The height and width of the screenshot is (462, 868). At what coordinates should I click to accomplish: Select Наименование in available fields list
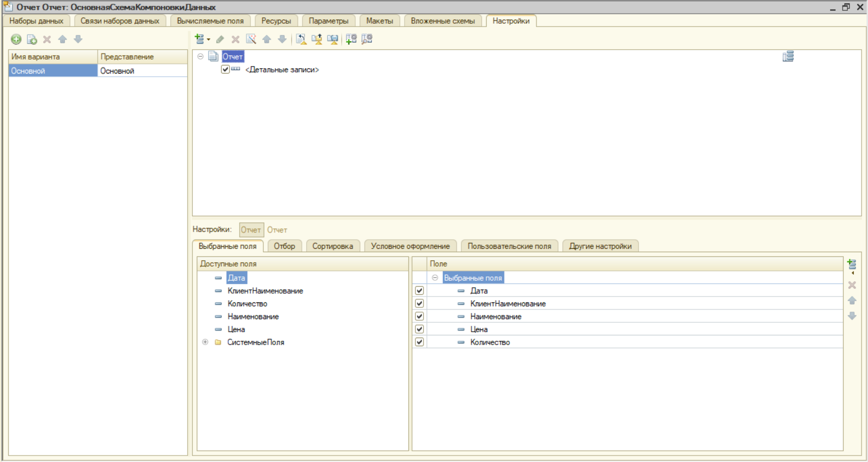253,316
